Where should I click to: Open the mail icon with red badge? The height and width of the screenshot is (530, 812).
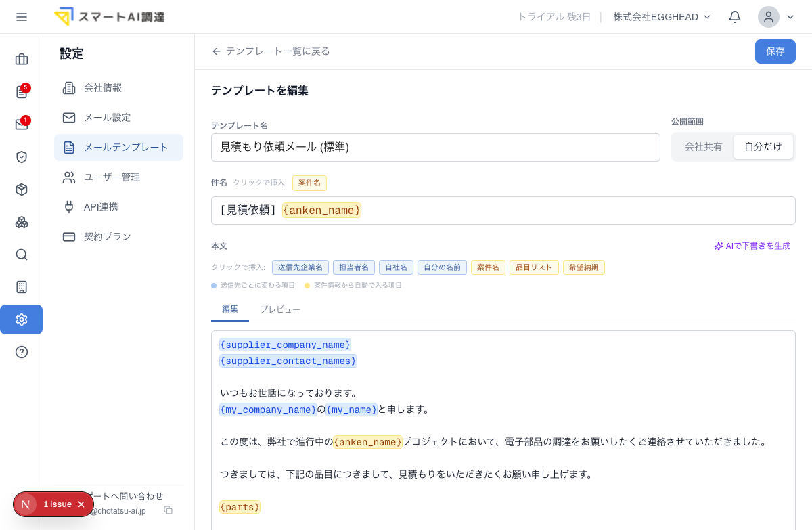pos(22,125)
